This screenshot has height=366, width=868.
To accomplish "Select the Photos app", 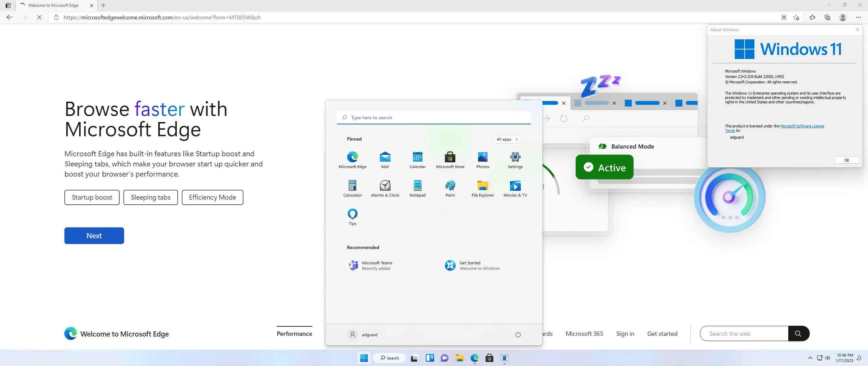I will (x=482, y=159).
